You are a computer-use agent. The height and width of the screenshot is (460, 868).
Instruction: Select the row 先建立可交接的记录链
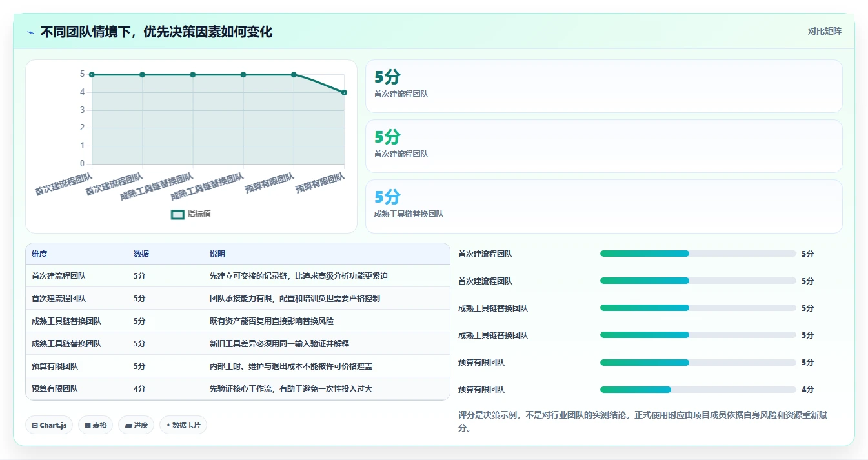(x=237, y=275)
